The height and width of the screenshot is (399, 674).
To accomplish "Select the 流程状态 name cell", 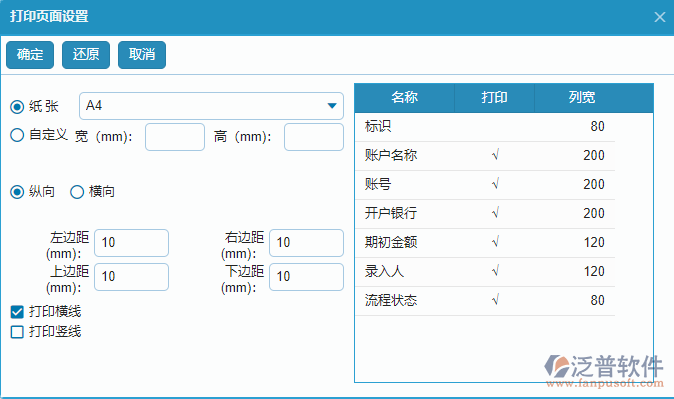I will 404,301.
